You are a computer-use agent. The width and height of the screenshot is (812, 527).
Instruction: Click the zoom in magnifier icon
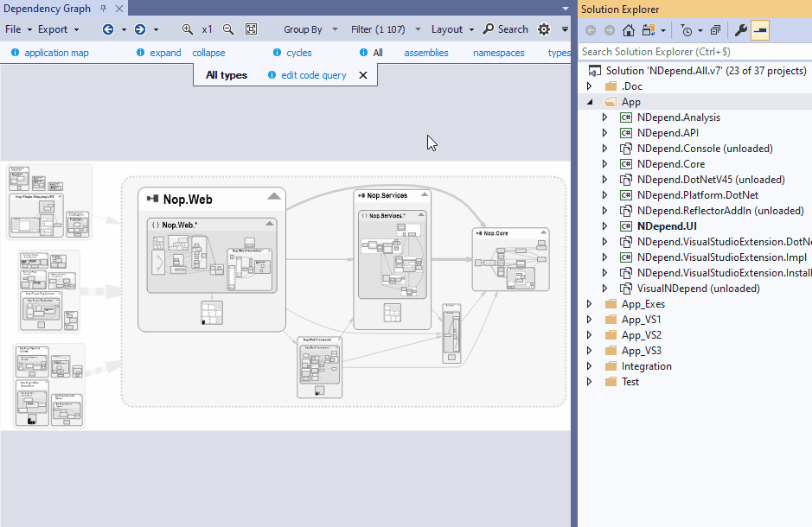pos(188,29)
